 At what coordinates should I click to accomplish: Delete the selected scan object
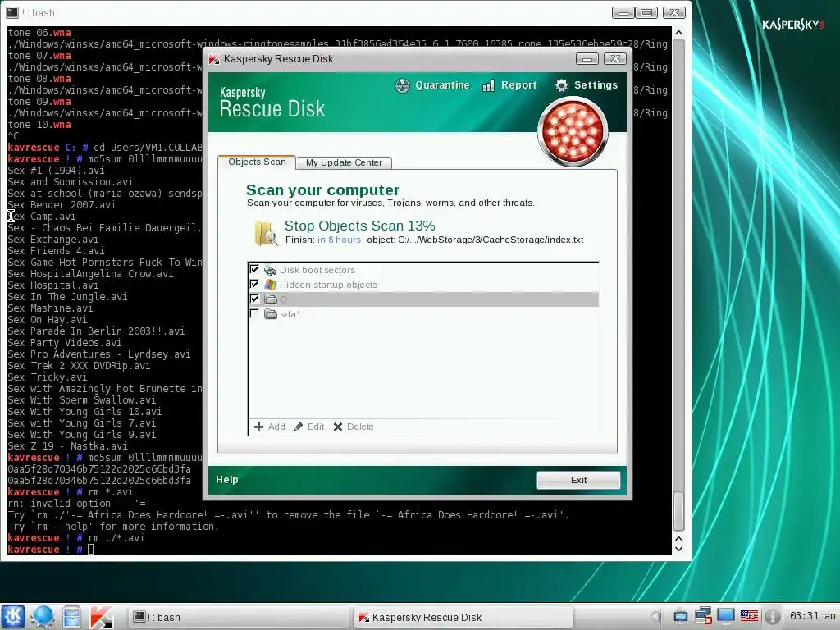tap(354, 427)
